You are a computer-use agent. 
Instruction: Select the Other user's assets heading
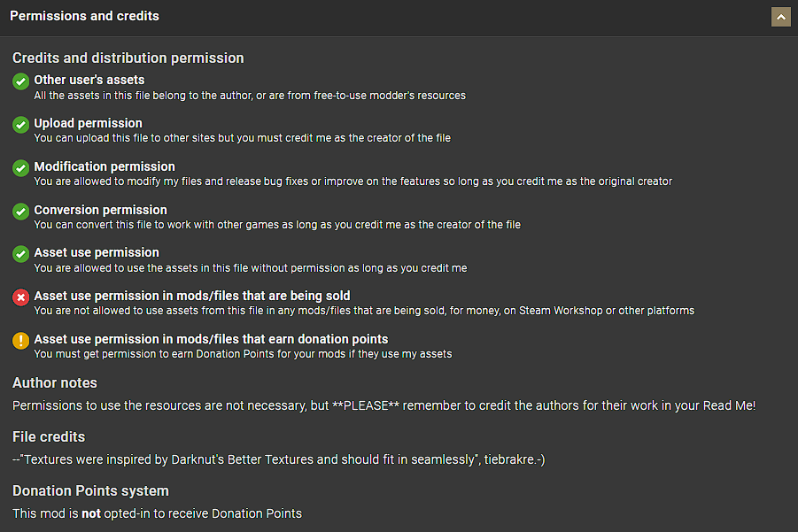point(89,80)
